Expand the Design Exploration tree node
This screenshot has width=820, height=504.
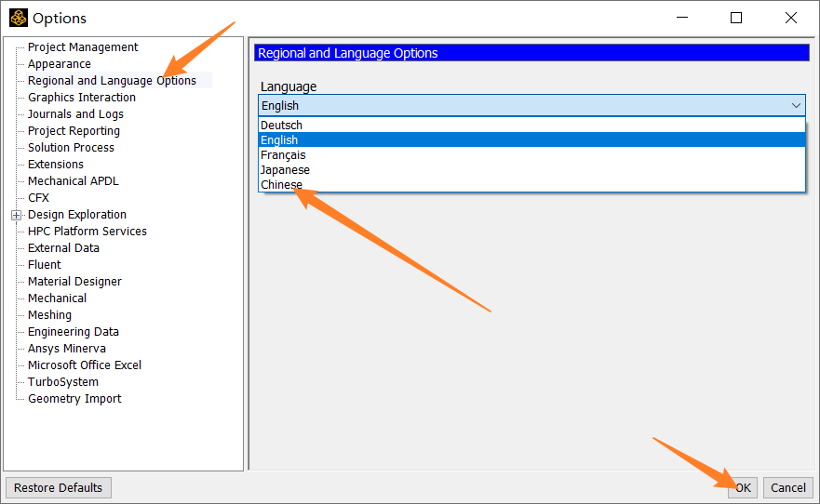[x=16, y=215]
